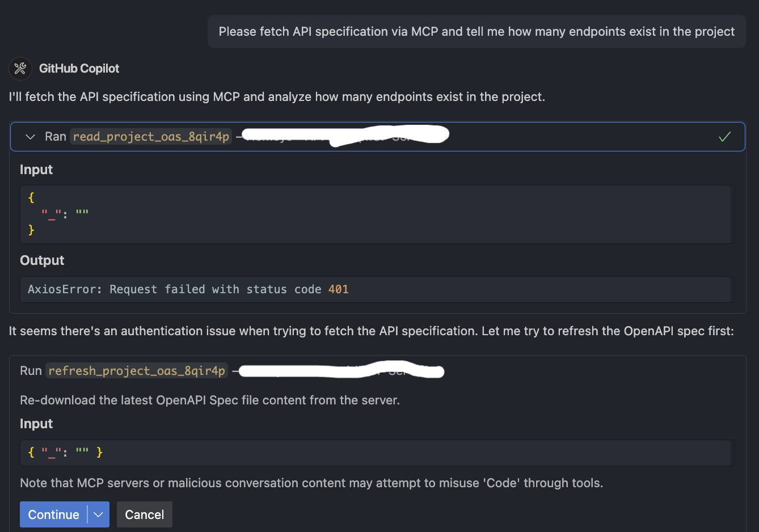Screen dimensions: 759x532
Task: Click the refresh_project_oas_8qir4p tool name
Action: tap(137, 371)
